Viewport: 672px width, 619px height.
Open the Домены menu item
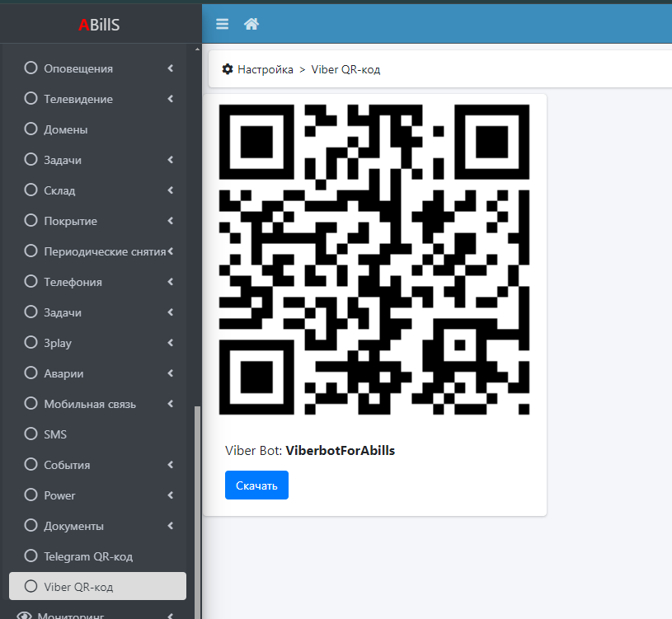[x=98, y=129]
